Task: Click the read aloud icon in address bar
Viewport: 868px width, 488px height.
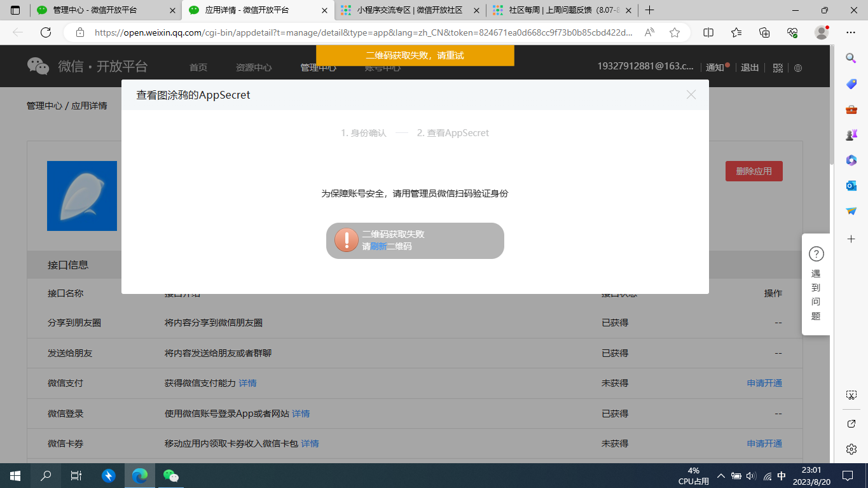Action: click(650, 32)
